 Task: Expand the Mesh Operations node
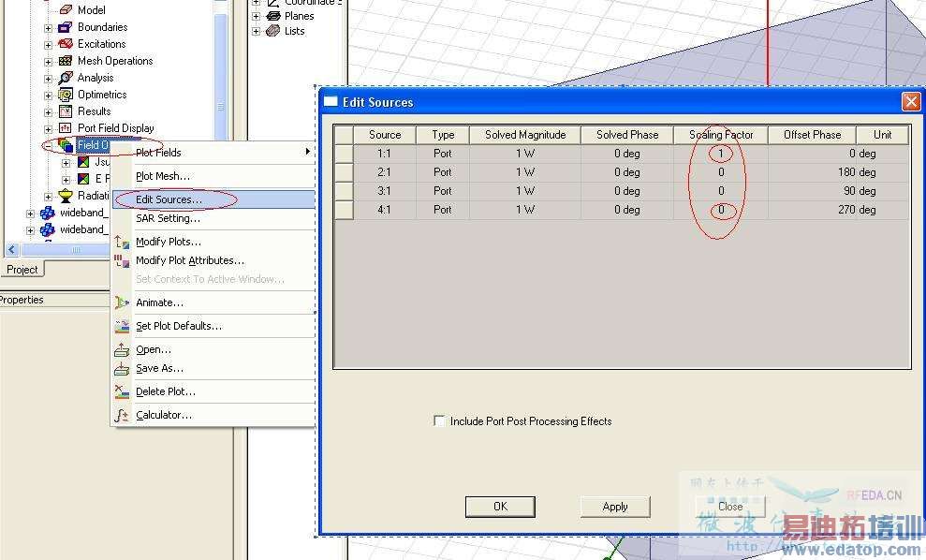click(48, 62)
